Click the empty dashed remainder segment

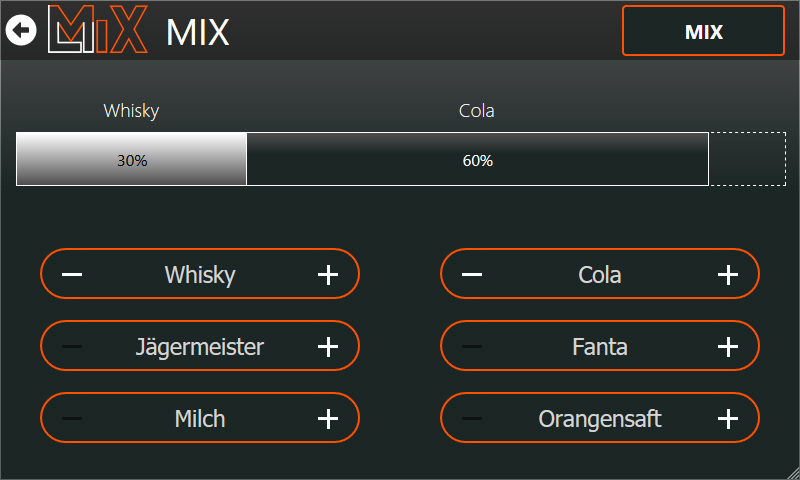(x=746, y=160)
